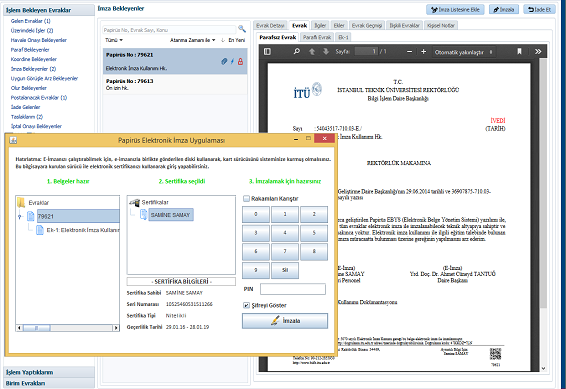Go to next page with down arrow
This screenshot has width=566, height=389.
[326, 52]
